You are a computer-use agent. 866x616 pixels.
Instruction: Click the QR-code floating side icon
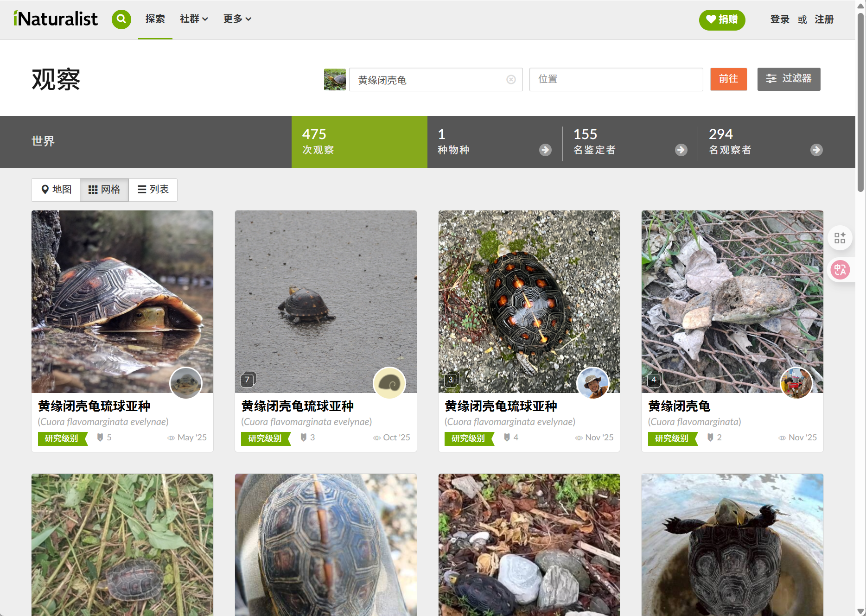840,238
